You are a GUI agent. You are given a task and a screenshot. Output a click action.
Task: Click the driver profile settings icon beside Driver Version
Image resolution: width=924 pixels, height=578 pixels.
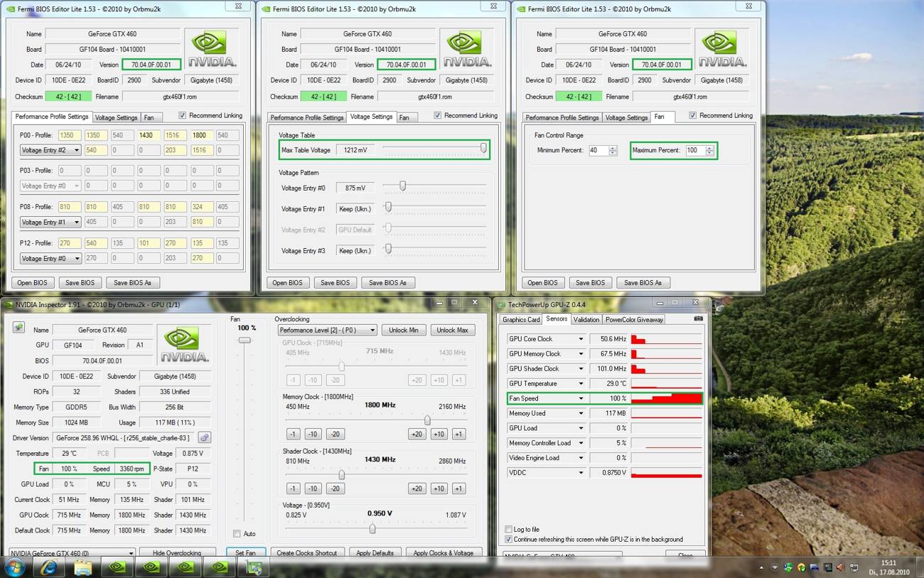[205, 438]
